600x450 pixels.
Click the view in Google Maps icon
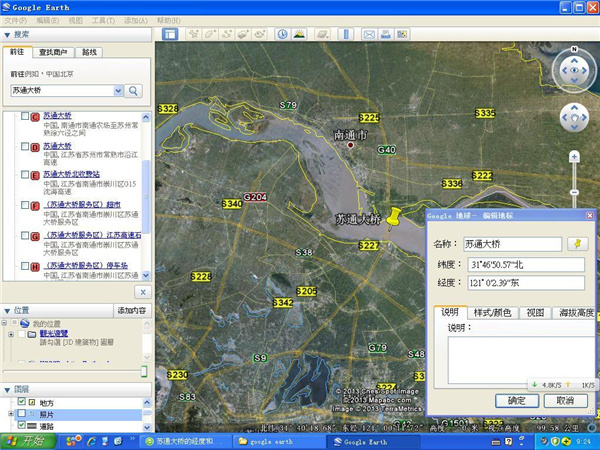(402, 34)
